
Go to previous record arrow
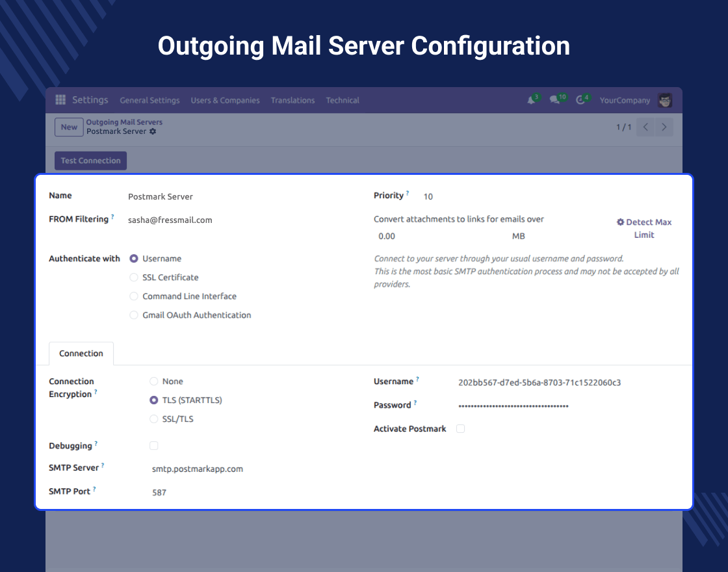[x=645, y=127]
